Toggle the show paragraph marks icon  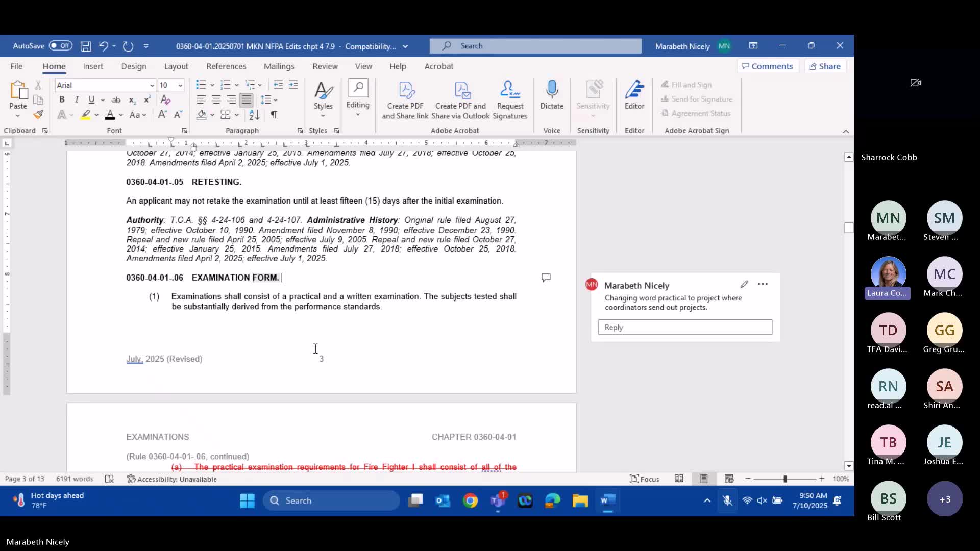point(274,115)
